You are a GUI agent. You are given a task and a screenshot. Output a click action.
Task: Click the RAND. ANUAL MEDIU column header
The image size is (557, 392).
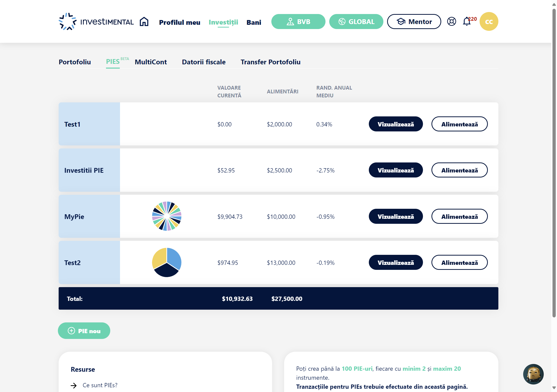pos(334,92)
